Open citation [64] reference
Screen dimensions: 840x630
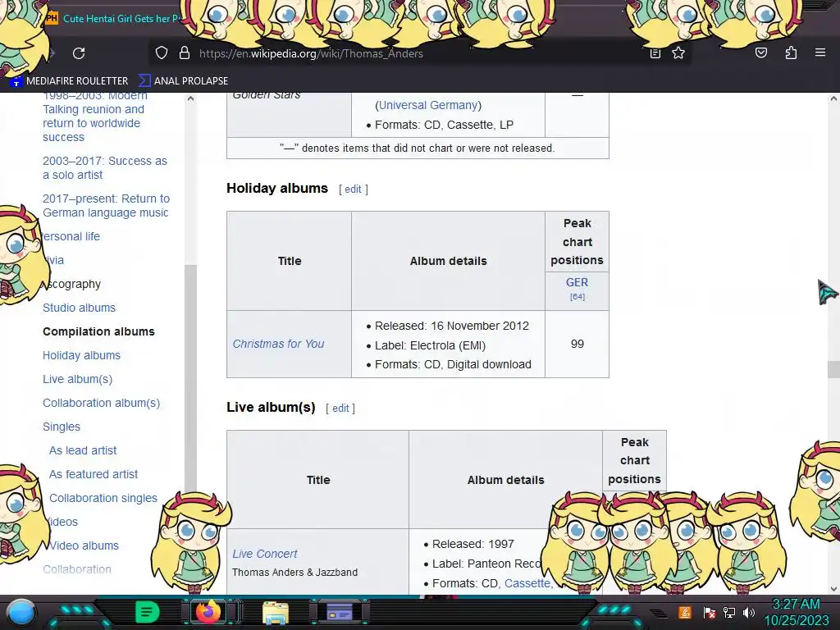(577, 296)
